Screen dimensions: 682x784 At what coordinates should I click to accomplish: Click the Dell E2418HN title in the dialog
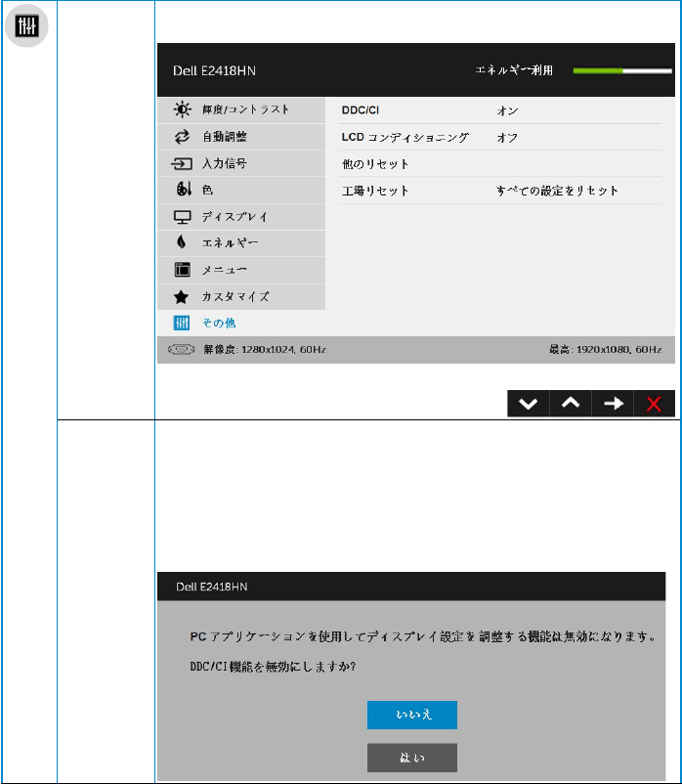(211, 587)
